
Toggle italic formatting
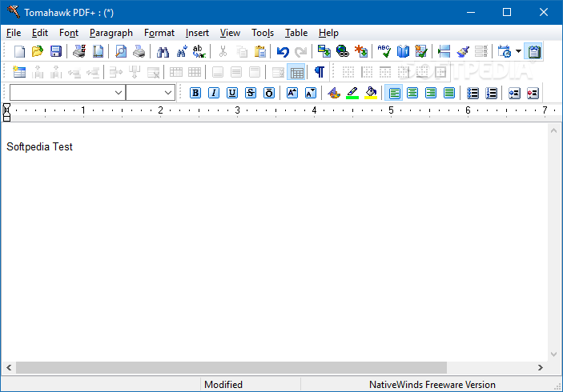[214, 93]
